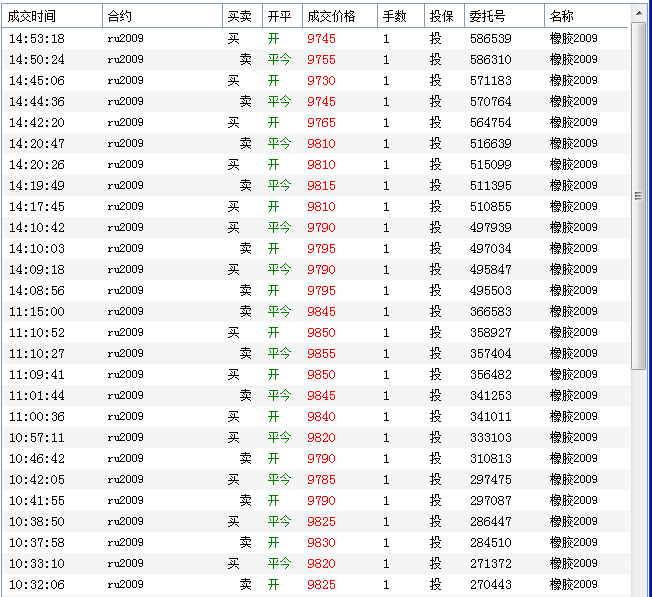The width and height of the screenshot is (652, 597).
Task: Click the 委托号 column header
Action: tap(504, 16)
